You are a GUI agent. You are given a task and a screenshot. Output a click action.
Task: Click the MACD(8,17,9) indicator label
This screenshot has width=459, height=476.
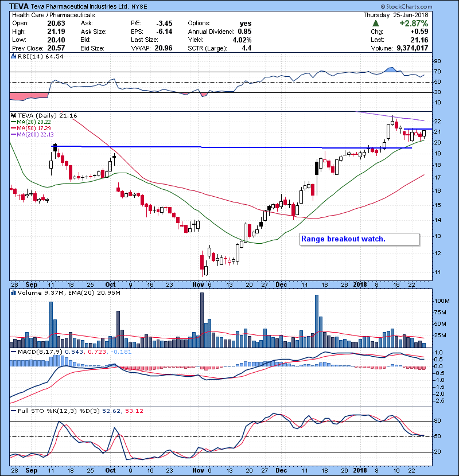40,352
